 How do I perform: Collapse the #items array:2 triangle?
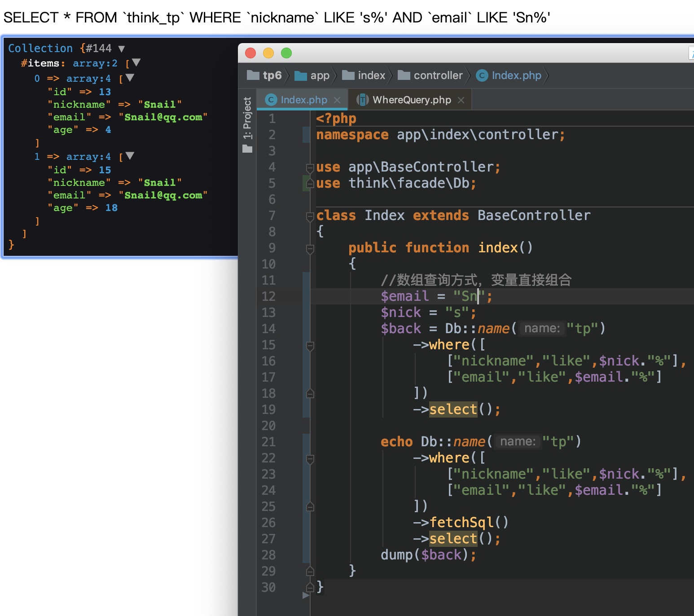[136, 62]
